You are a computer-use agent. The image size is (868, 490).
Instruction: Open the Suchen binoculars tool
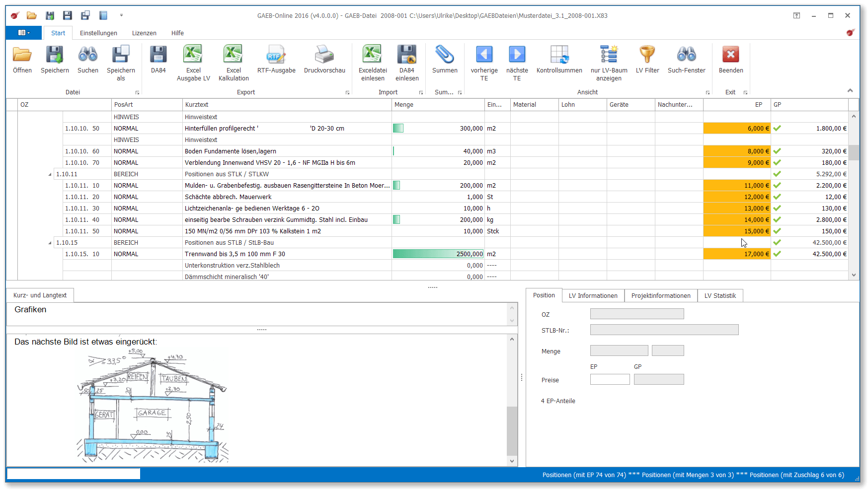pos(87,55)
